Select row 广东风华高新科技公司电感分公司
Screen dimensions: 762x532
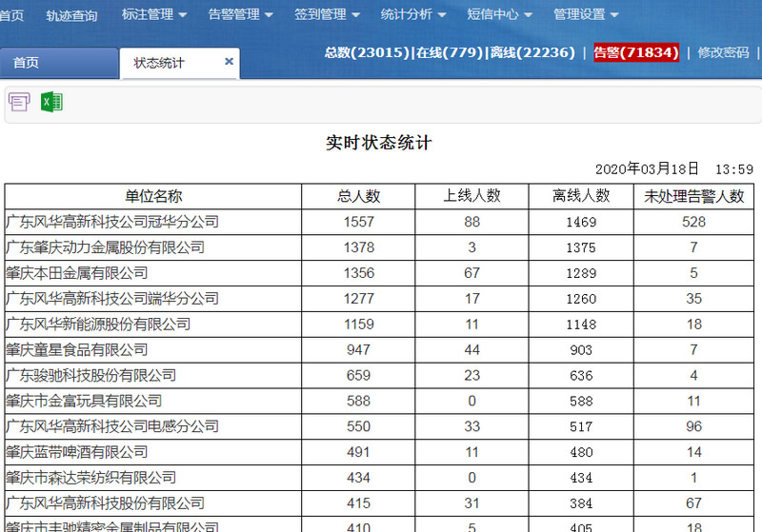[379, 426]
